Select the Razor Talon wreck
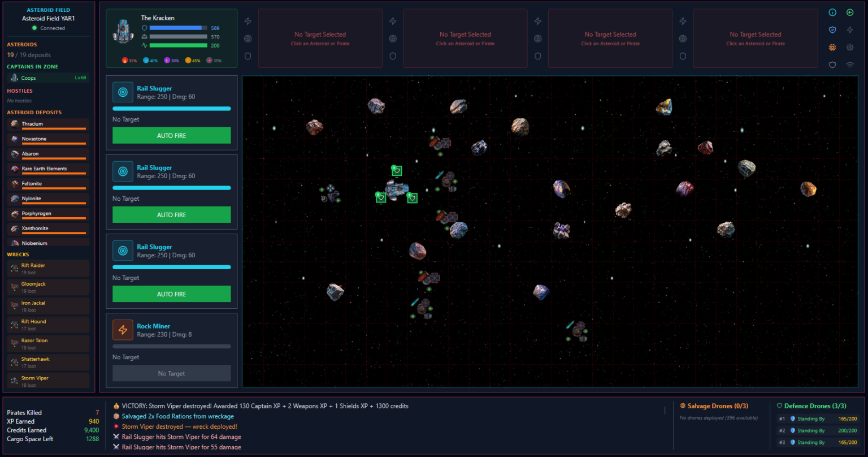The width and height of the screenshot is (868, 457). coord(48,344)
